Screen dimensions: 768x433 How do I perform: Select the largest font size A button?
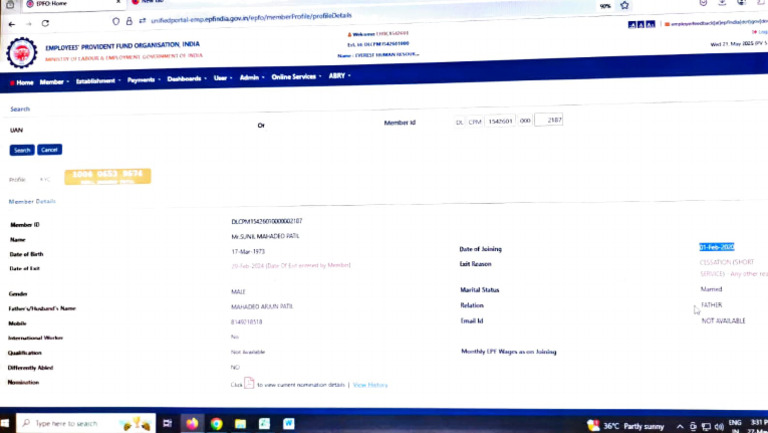point(650,24)
